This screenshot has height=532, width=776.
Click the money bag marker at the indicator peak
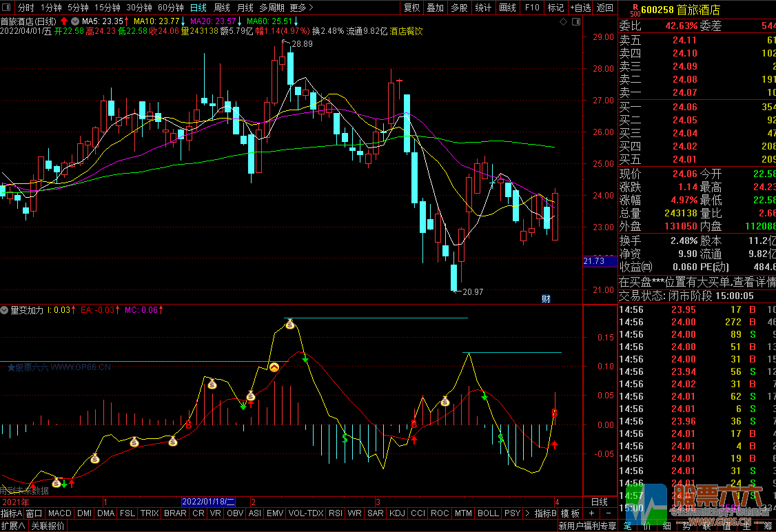click(290, 325)
